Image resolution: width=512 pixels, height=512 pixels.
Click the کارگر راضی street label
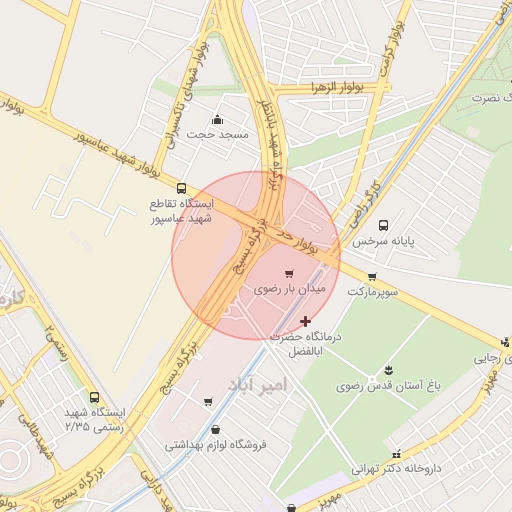click(x=364, y=204)
